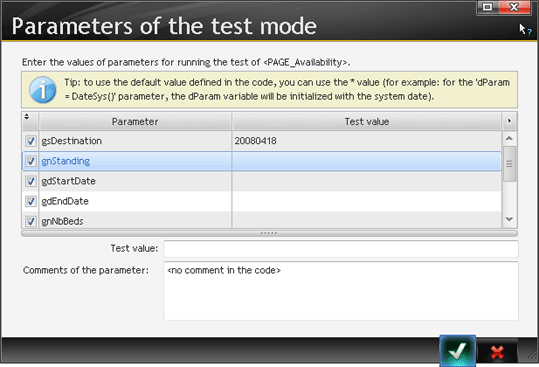Confirm with the green checkmark button
This screenshot has height=367, width=539.
[457, 351]
